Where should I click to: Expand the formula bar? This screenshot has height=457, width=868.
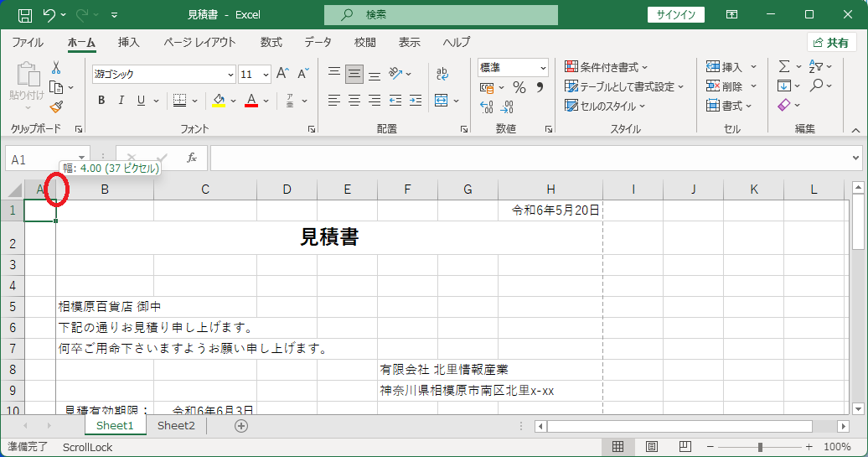click(x=855, y=158)
